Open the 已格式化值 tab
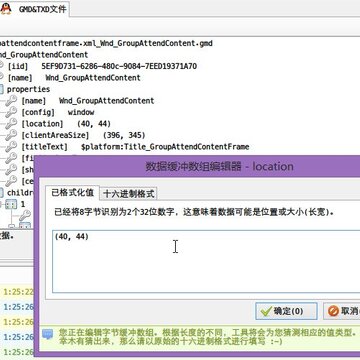The height and width of the screenshot is (360, 360). [72, 192]
